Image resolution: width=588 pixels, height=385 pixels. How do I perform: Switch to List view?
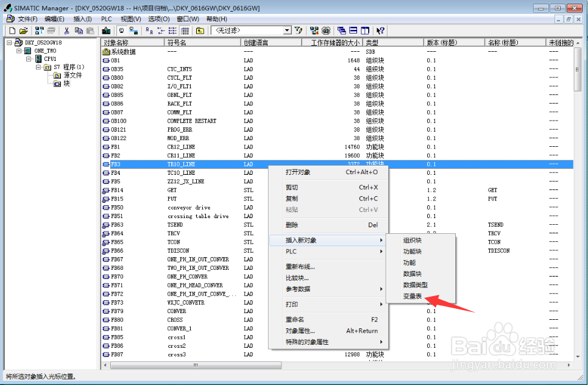[172, 30]
